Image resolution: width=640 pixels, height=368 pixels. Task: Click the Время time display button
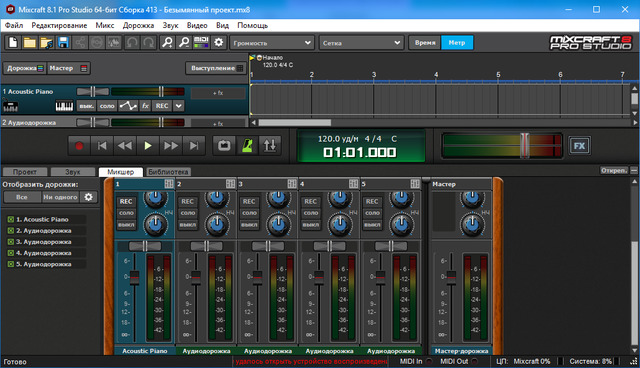click(x=425, y=42)
